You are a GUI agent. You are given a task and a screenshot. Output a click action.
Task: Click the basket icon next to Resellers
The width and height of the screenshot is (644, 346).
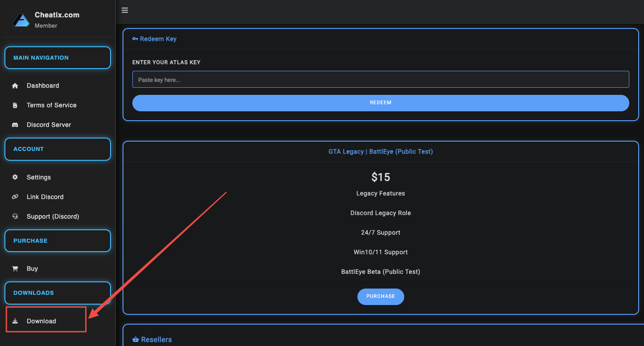[135, 340]
